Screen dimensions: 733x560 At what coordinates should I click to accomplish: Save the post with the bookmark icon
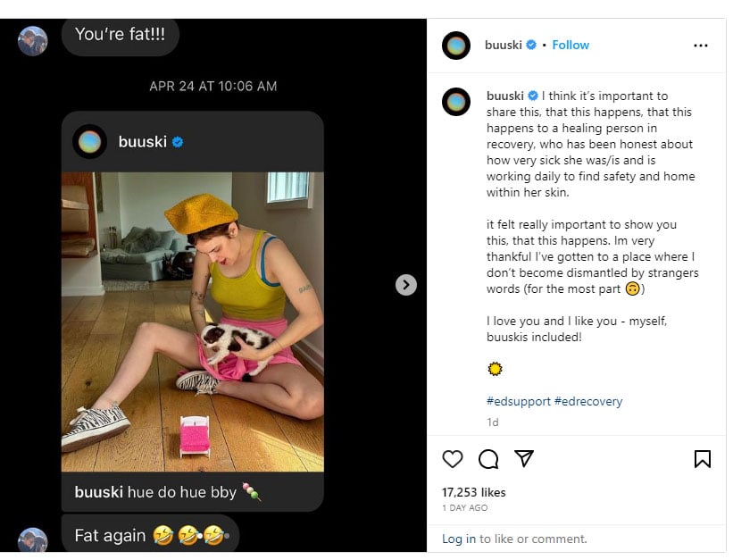tap(703, 459)
